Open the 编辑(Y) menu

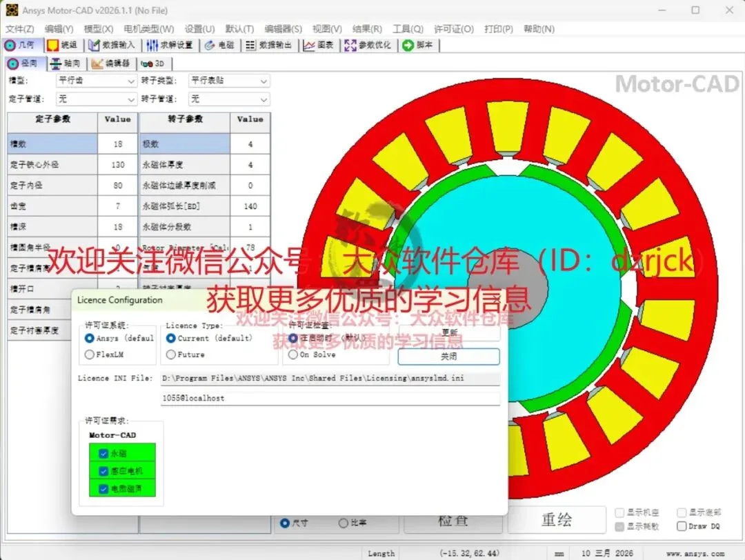coord(59,29)
